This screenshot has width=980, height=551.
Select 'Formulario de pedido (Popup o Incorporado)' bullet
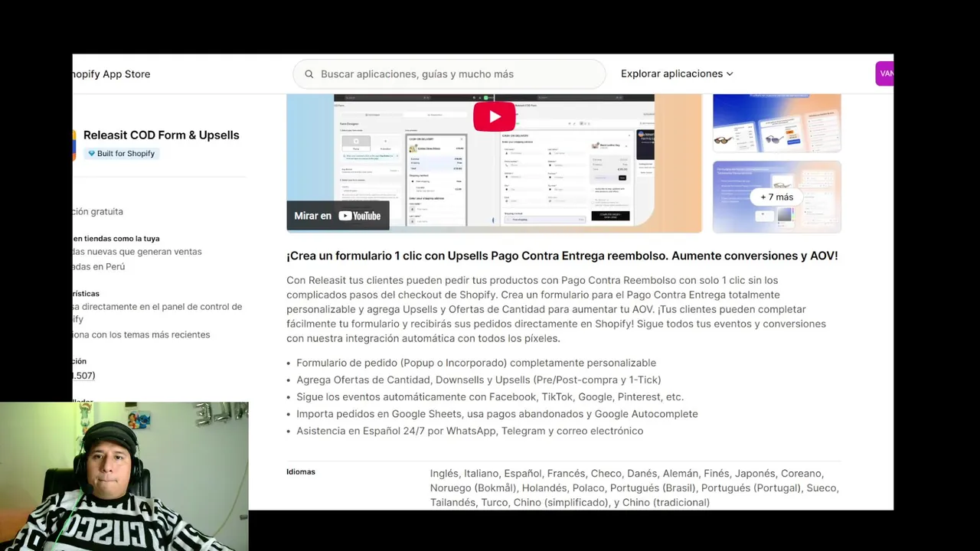476,363
